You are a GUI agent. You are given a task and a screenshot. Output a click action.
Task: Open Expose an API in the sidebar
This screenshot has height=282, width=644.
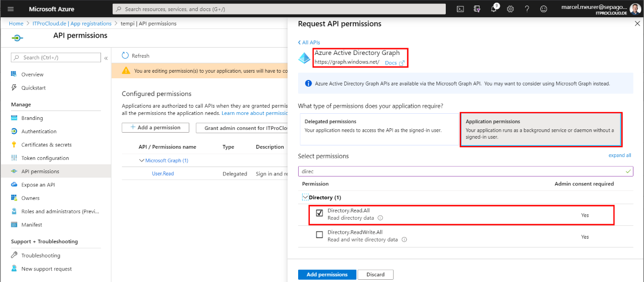pyautogui.click(x=39, y=185)
